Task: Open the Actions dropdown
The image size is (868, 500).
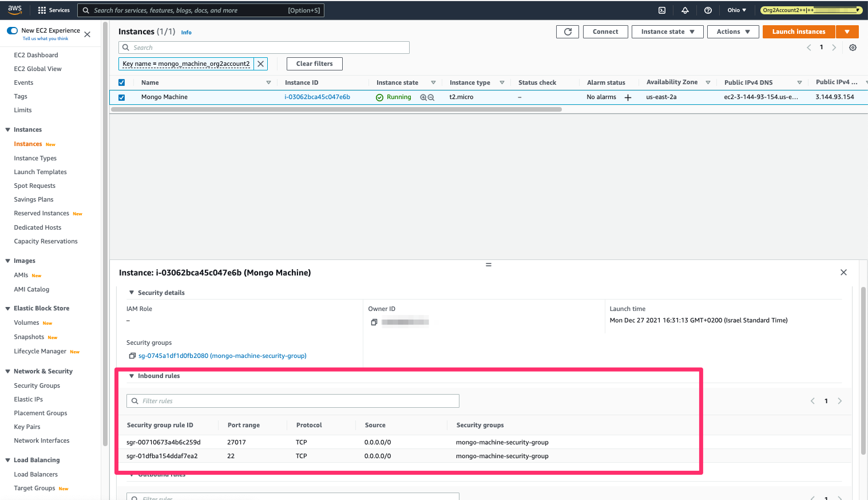Action: click(733, 32)
